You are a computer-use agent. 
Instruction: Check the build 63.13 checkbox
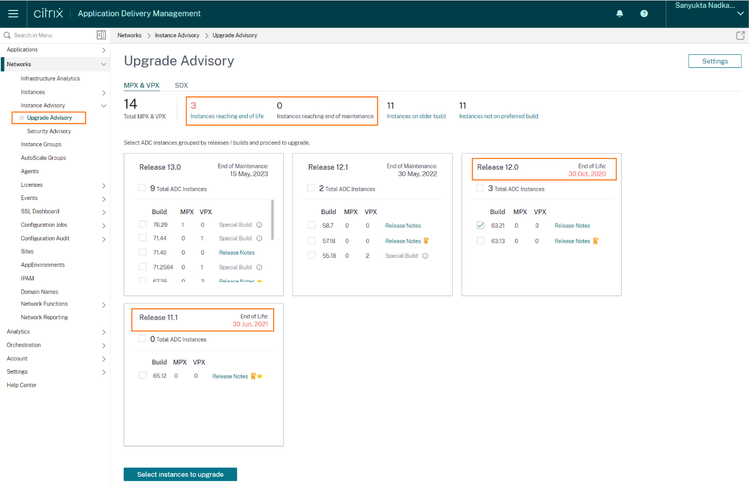pyautogui.click(x=481, y=240)
